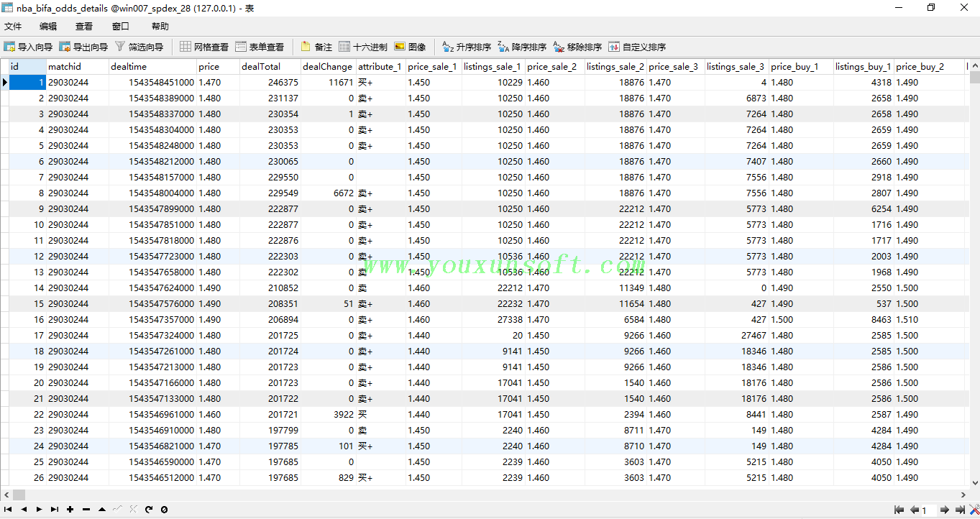Select dealtime cell 1543548451000
This screenshot has height=519, width=980.
tap(152, 82)
